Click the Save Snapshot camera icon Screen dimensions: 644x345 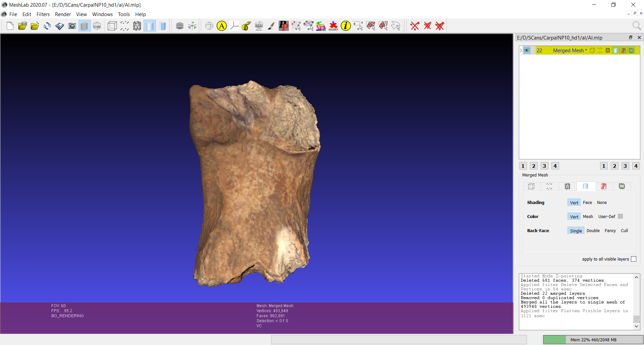pos(72,26)
